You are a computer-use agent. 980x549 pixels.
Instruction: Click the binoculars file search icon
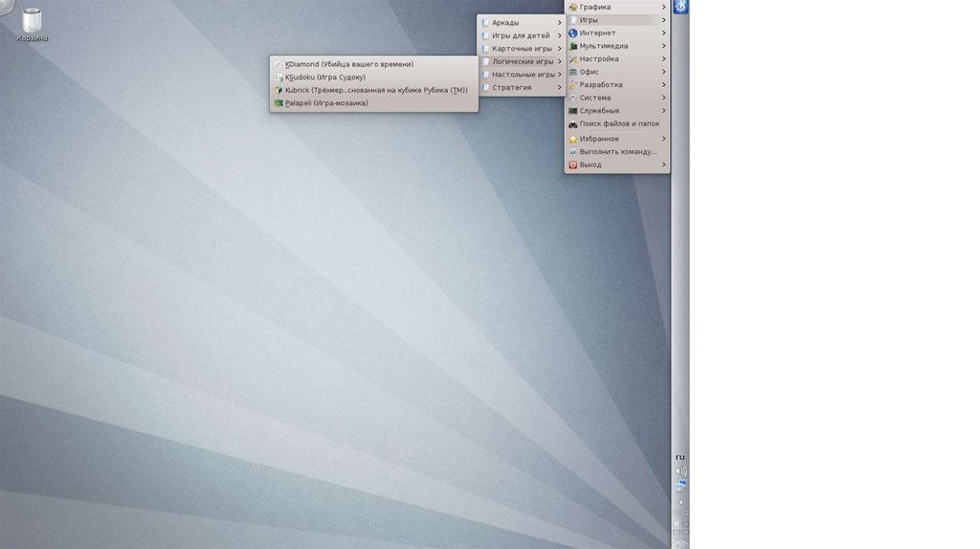(572, 124)
